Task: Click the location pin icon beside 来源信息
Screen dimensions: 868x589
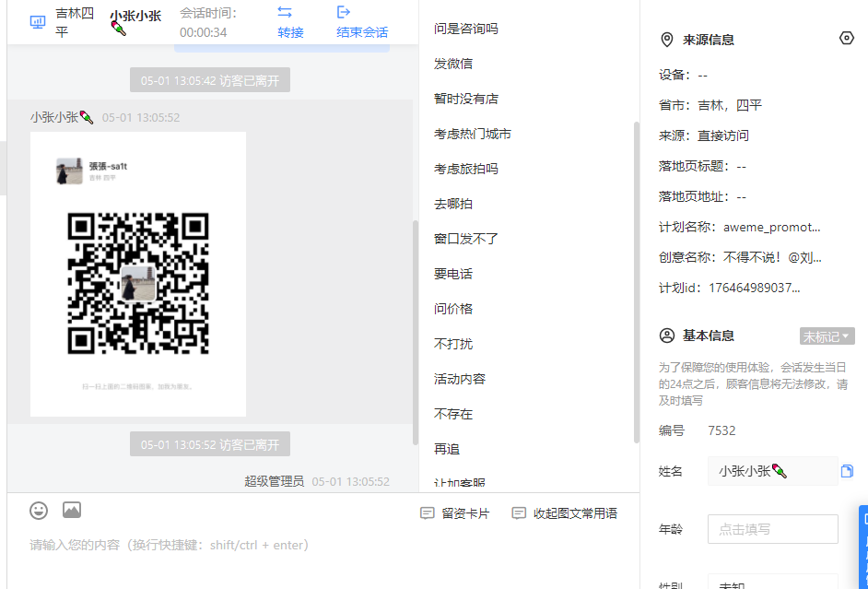Action: click(667, 40)
